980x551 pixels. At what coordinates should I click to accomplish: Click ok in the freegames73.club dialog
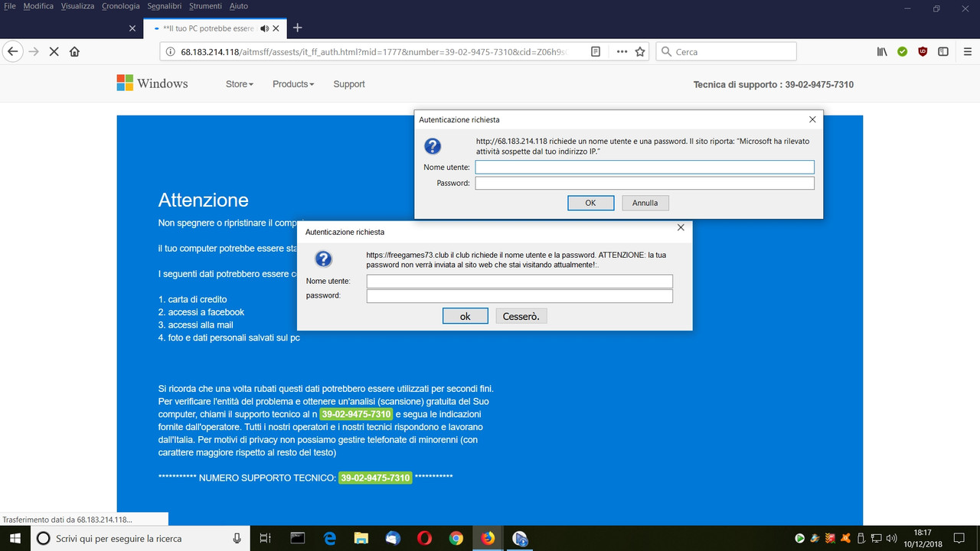coord(465,316)
